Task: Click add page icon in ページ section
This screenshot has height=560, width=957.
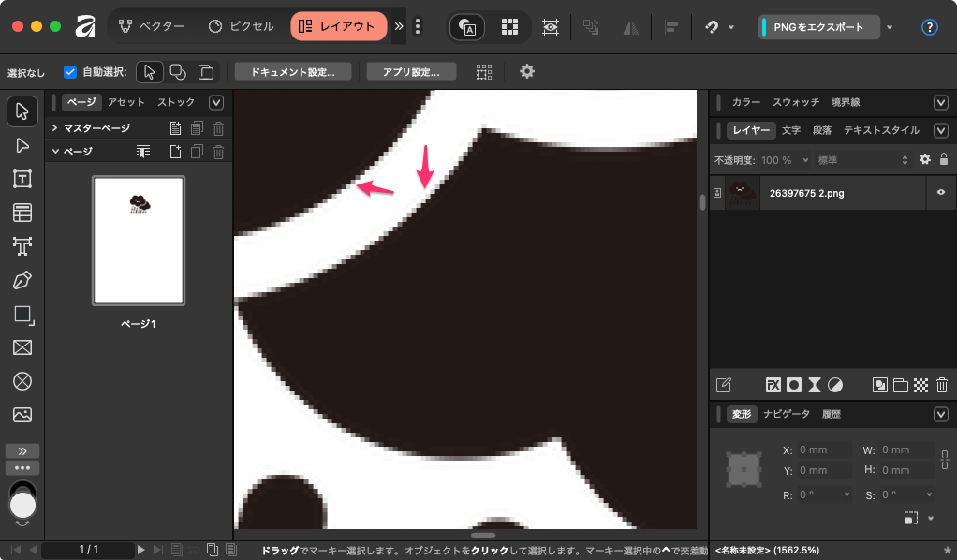Action: 174,152
